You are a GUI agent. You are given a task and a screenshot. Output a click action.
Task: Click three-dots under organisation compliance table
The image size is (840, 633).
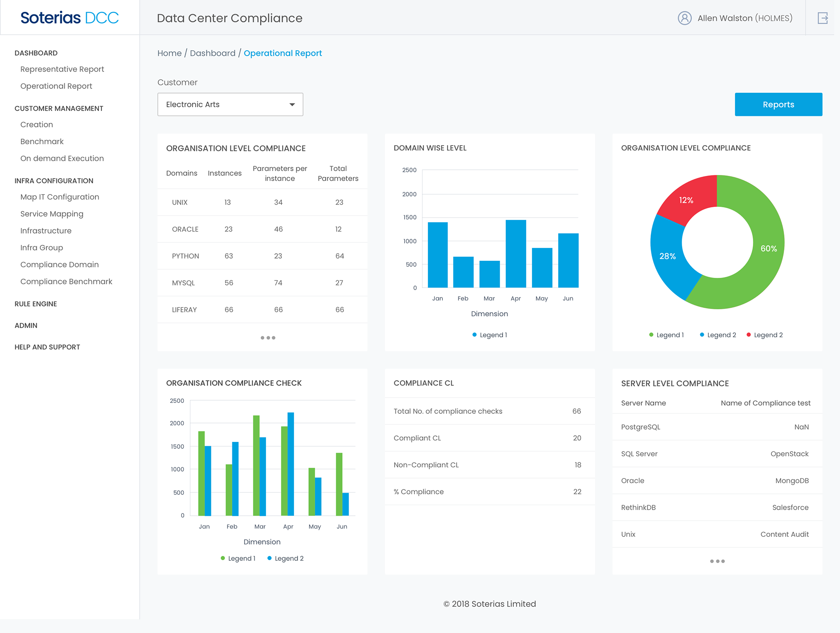(268, 338)
